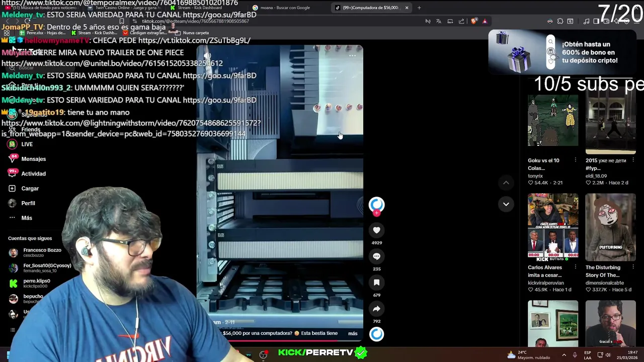Open perre.klips0 followed account
Image resolution: width=644 pixels, height=362 pixels.
(x=30, y=284)
